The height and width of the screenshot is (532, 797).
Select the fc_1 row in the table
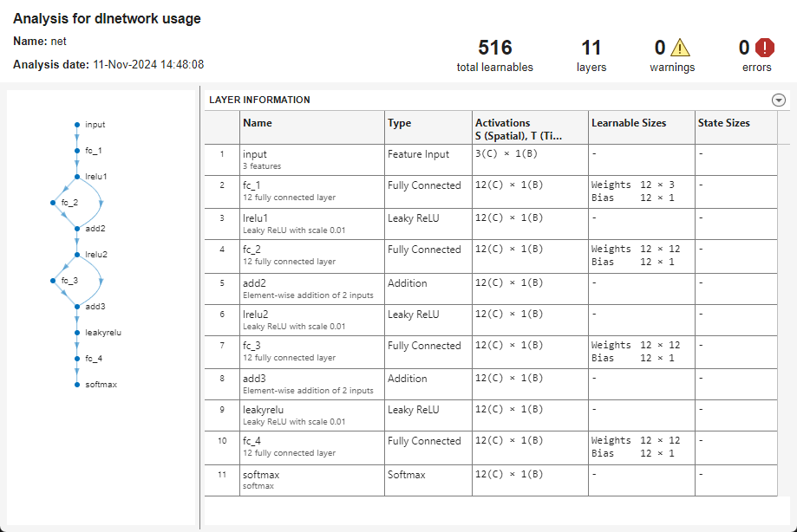point(311,191)
